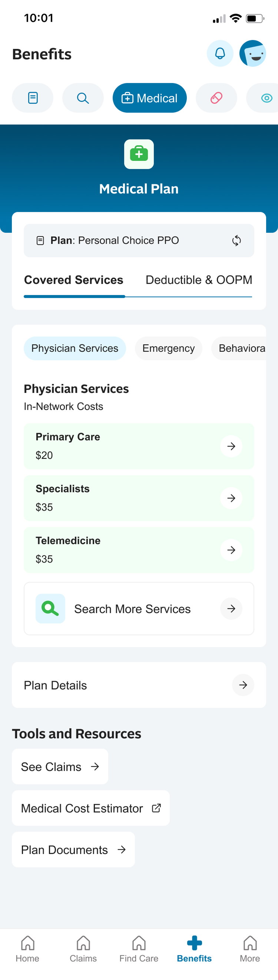The height and width of the screenshot is (980, 278).
Task: Tap the green Medical Plan briefcase icon
Action: (x=139, y=154)
